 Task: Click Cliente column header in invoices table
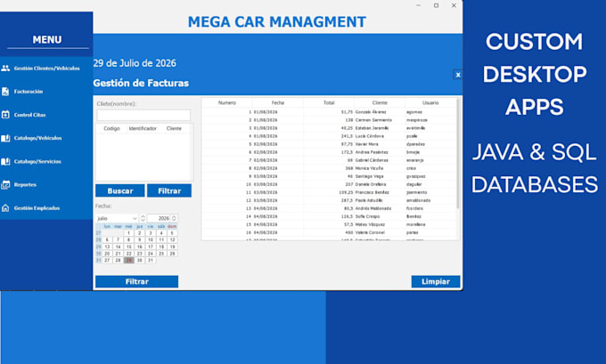[380, 102]
